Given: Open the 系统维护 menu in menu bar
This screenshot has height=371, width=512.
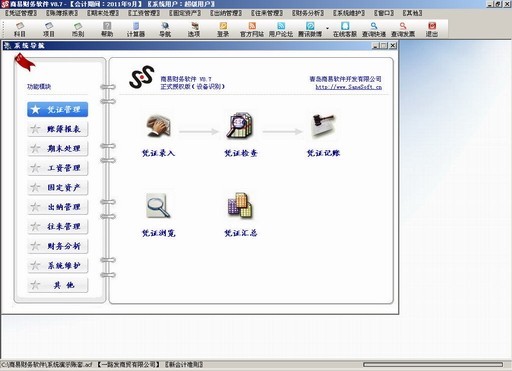Looking at the screenshot, I should coord(349,13).
